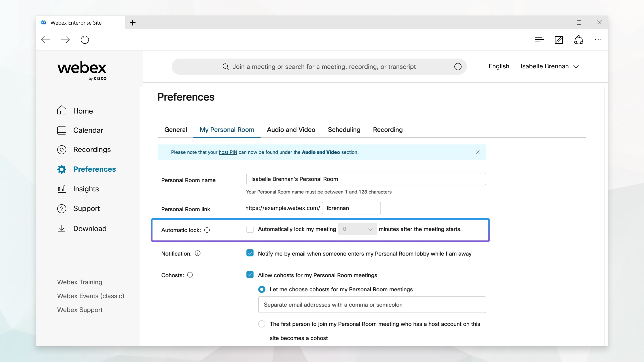
Task: Open the Home page from sidebar
Action: [83, 111]
